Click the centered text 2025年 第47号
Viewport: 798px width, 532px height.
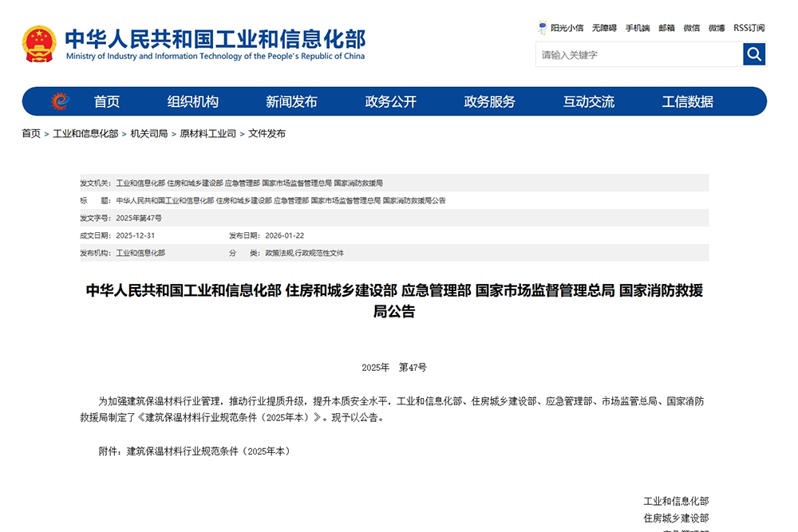[394, 367]
